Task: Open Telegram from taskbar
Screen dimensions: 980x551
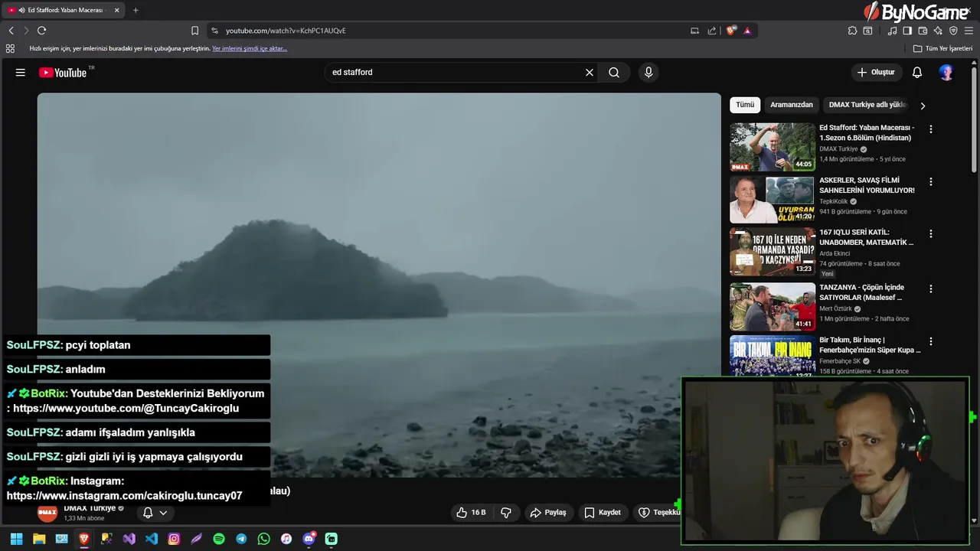Action: point(241,539)
